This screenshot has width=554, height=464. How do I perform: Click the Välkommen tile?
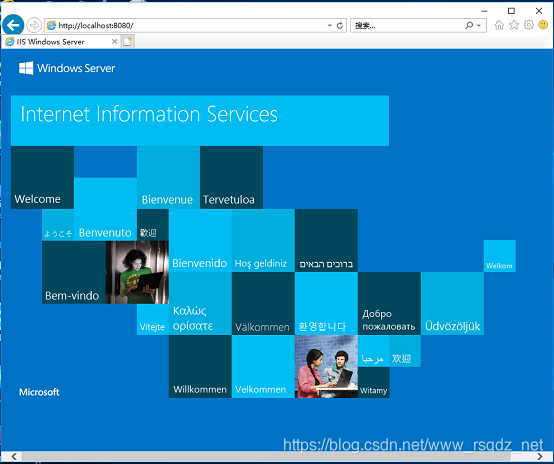tap(263, 304)
